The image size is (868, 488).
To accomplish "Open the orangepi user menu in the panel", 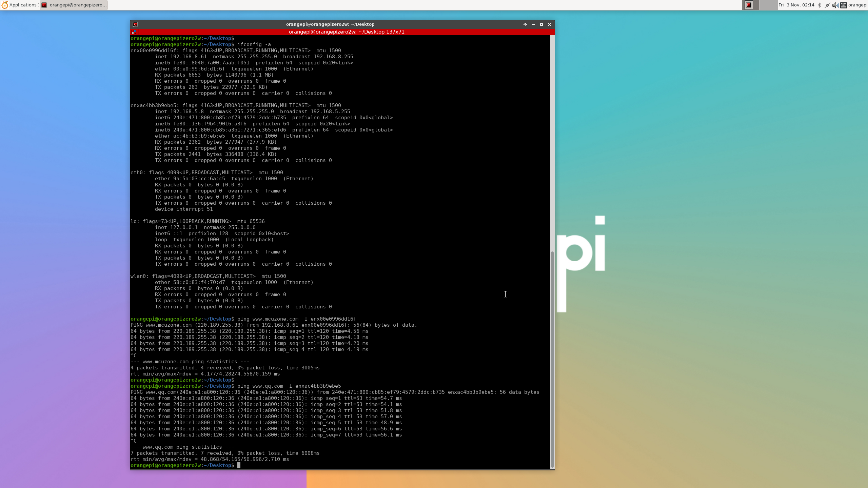I will [x=858, y=5].
